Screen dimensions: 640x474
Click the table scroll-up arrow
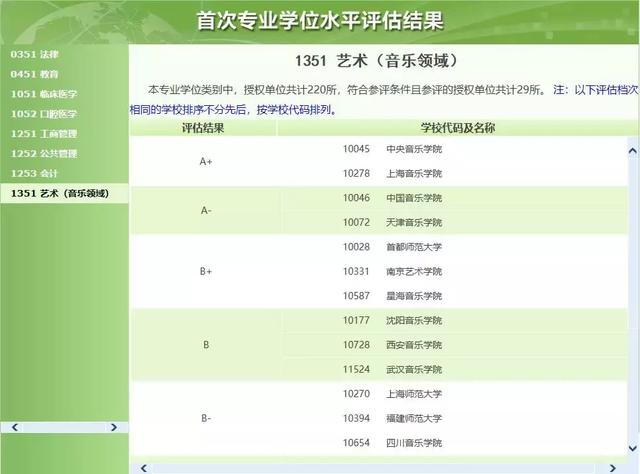[x=633, y=151]
